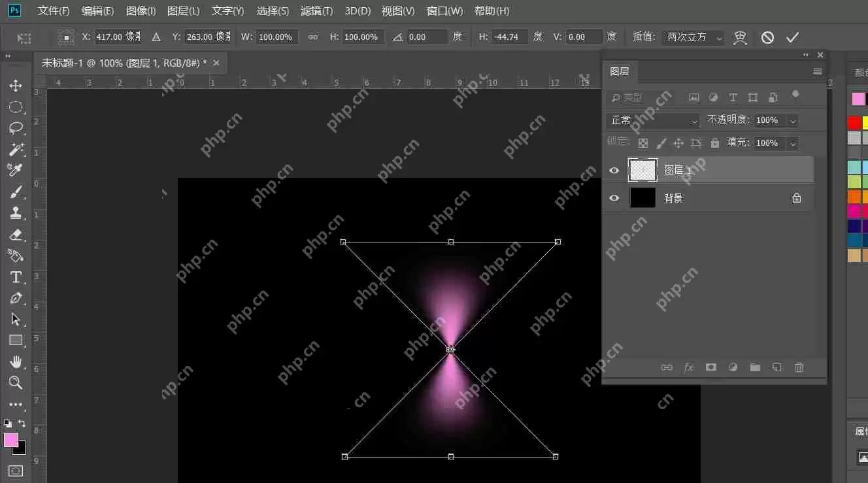Select the Move tool
This screenshot has height=483, width=868.
(16, 86)
